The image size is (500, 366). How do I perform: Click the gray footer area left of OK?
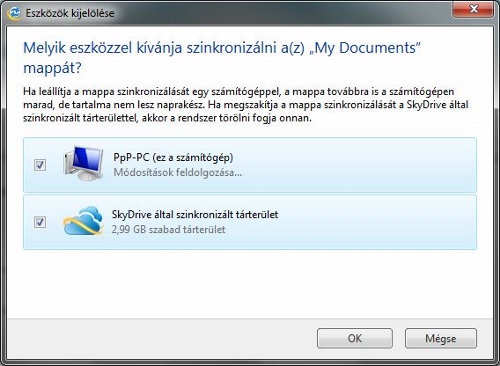pos(160,338)
